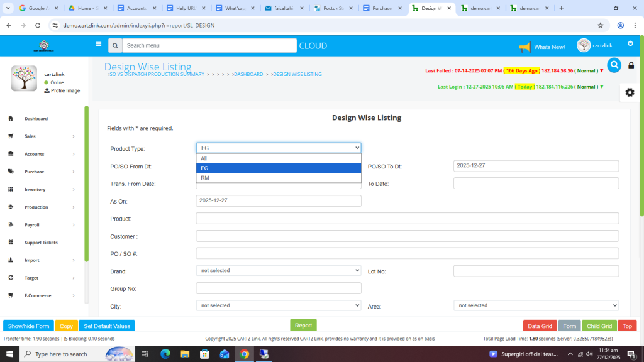Click the Customer input field

[x=407, y=236]
